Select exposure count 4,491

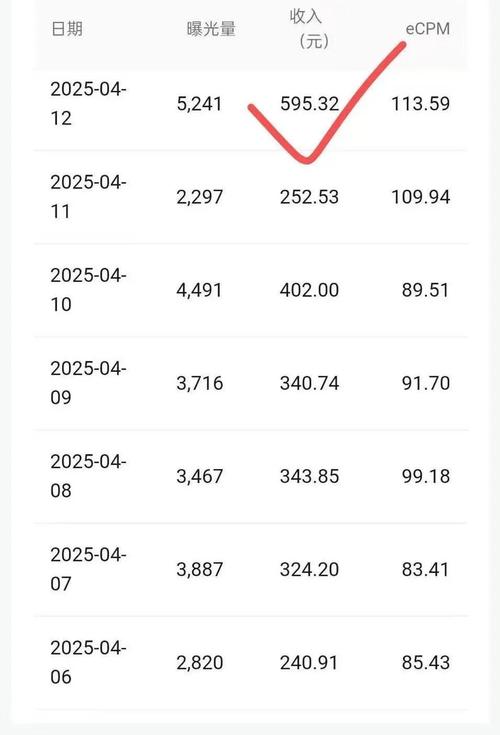pyautogui.click(x=199, y=290)
